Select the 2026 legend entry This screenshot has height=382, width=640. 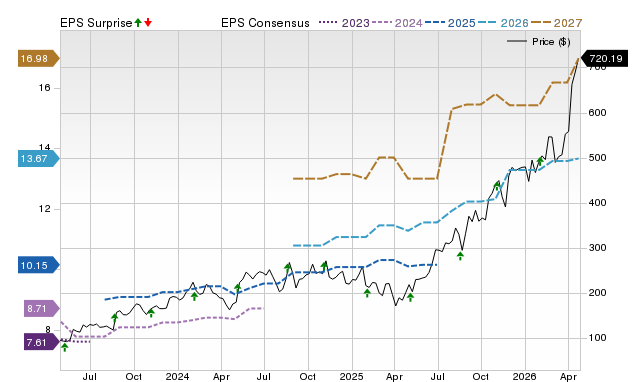point(503,23)
